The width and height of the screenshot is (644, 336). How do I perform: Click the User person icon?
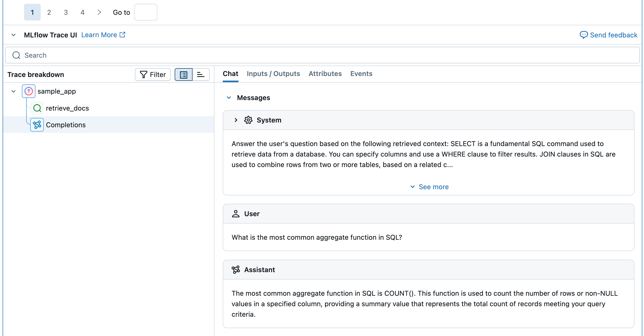point(236,214)
